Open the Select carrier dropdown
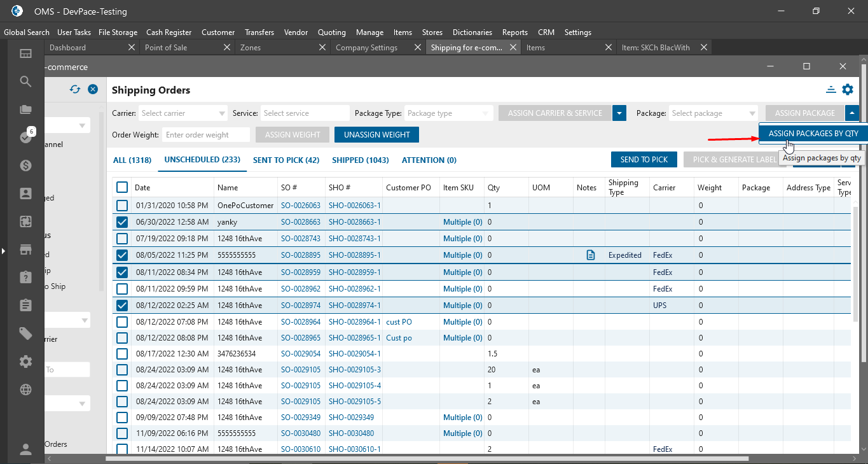The height and width of the screenshot is (464, 868). 183,113
